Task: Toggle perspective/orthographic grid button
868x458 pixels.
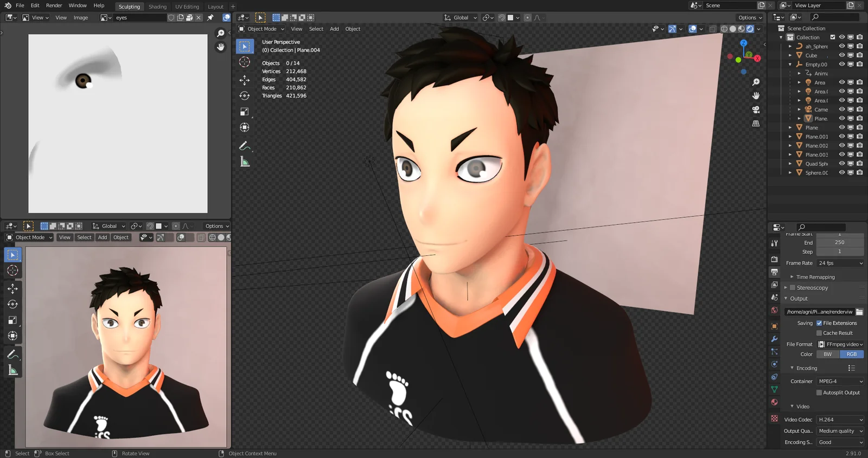Action: tap(756, 124)
